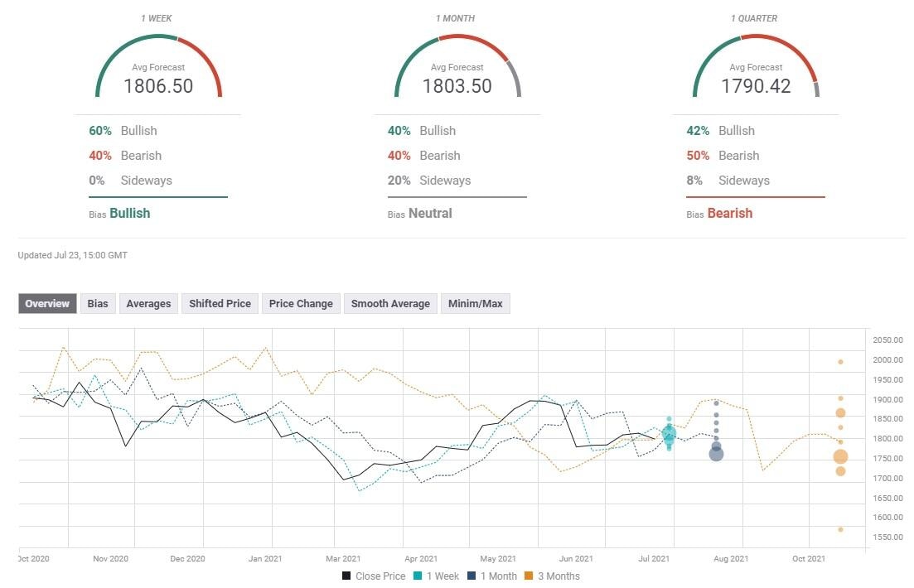Switch to the Bias tab
Image resolution: width=914 pixels, height=588 pixels.
coord(97,303)
